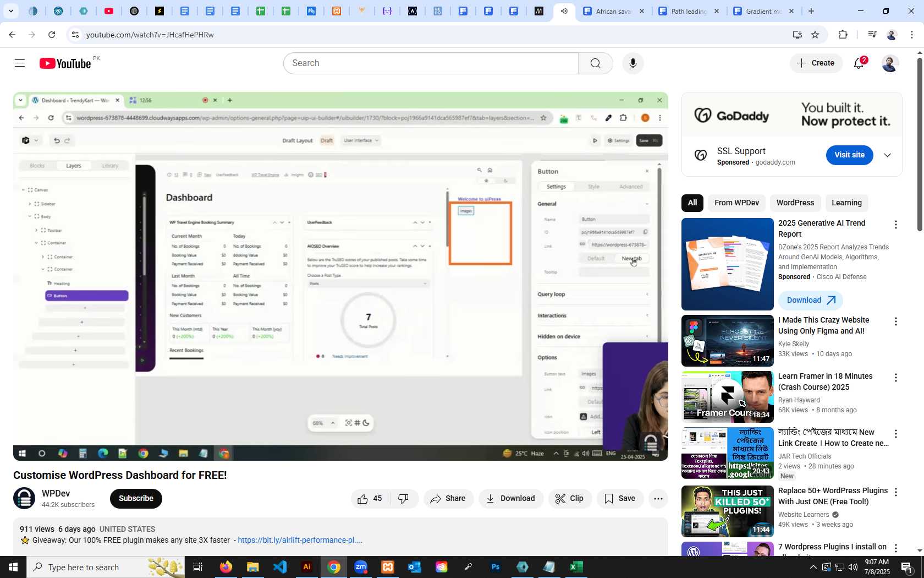
Task: Open options for Generative AI Trend Report
Action: point(895,225)
